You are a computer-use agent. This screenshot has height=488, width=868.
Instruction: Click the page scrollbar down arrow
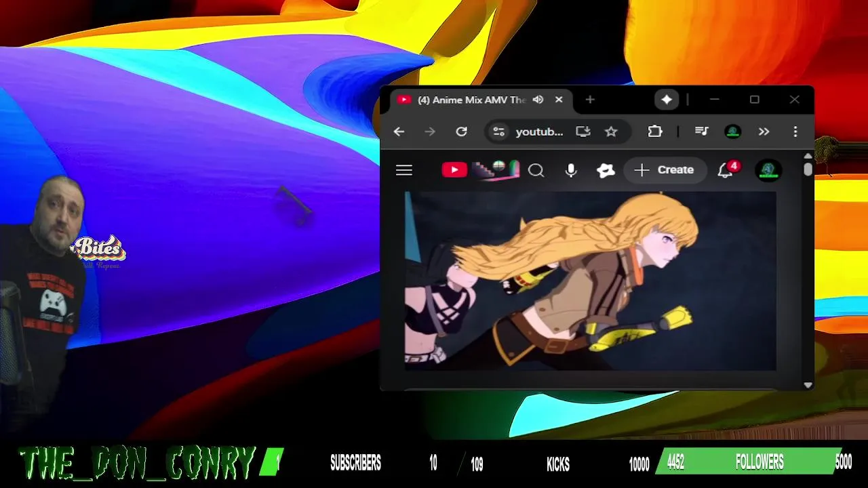click(808, 385)
